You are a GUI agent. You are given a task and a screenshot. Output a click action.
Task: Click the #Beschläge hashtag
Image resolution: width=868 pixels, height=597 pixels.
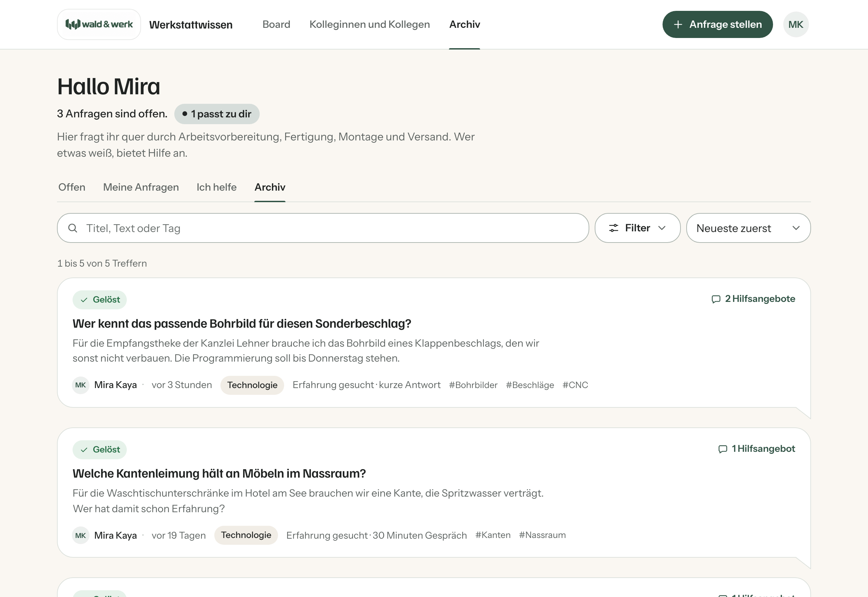click(x=530, y=385)
